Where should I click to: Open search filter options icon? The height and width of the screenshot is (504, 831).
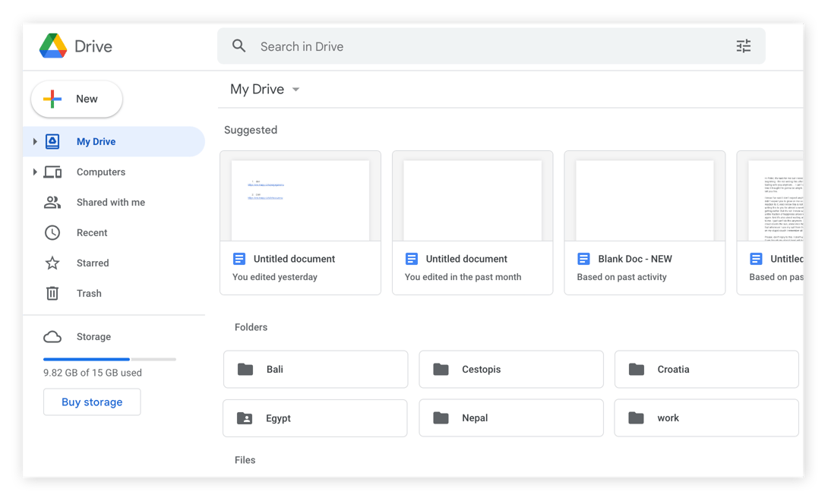tap(743, 46)
